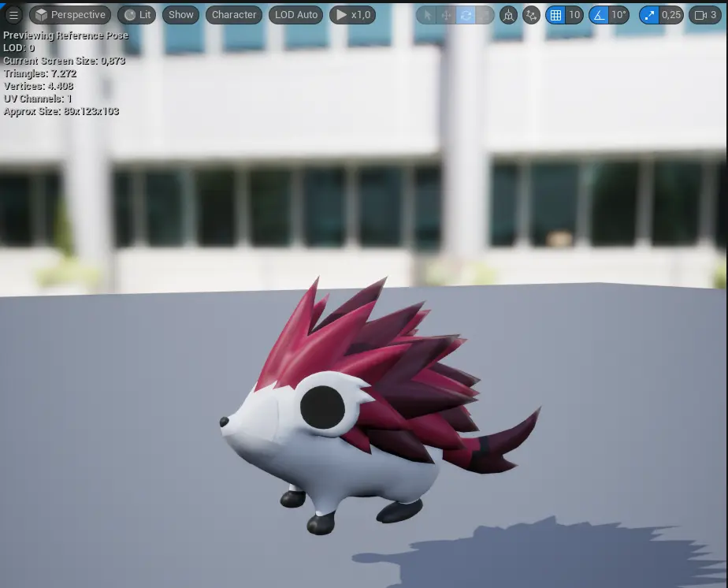
Task: Choose the Rotate tool
Action: click(x=466, y=15)
